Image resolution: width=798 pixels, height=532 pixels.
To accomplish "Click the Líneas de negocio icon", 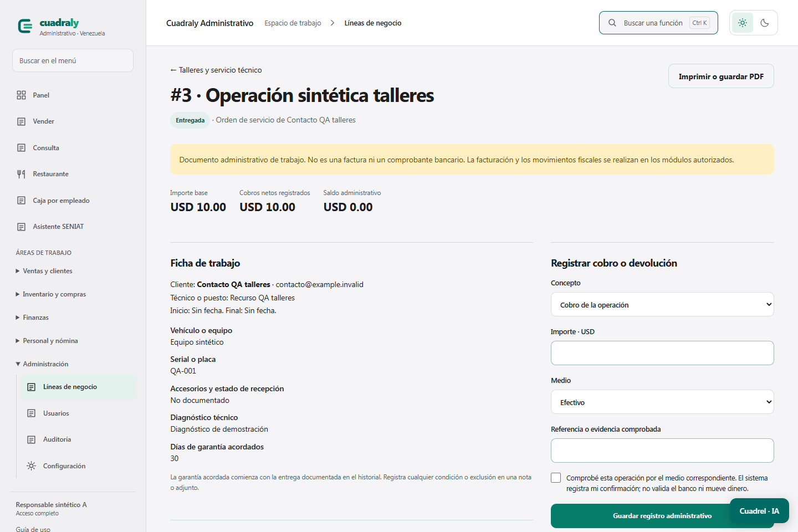I will (32, 387).
